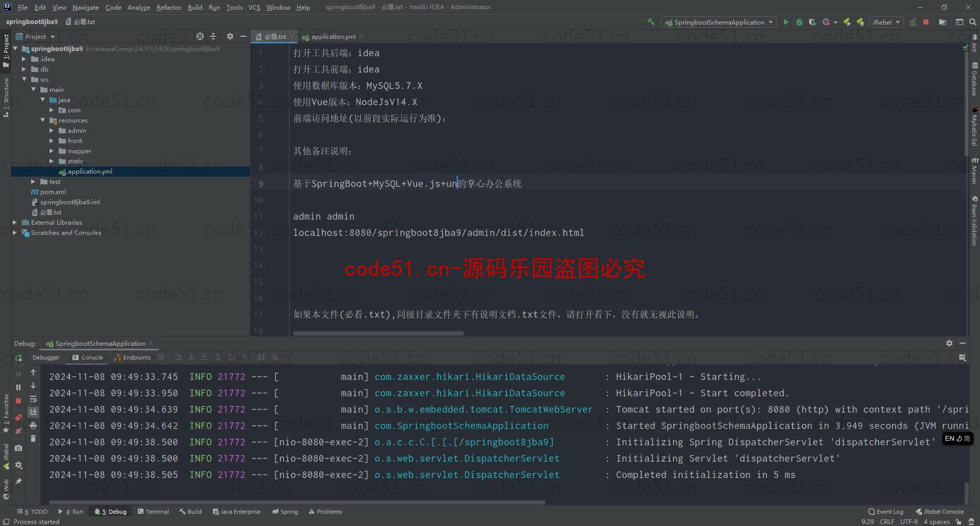This screenshot has height=526, width=980.
Task: Click View Breakpoints red circles icon
Action: click(x=18, y=417)
